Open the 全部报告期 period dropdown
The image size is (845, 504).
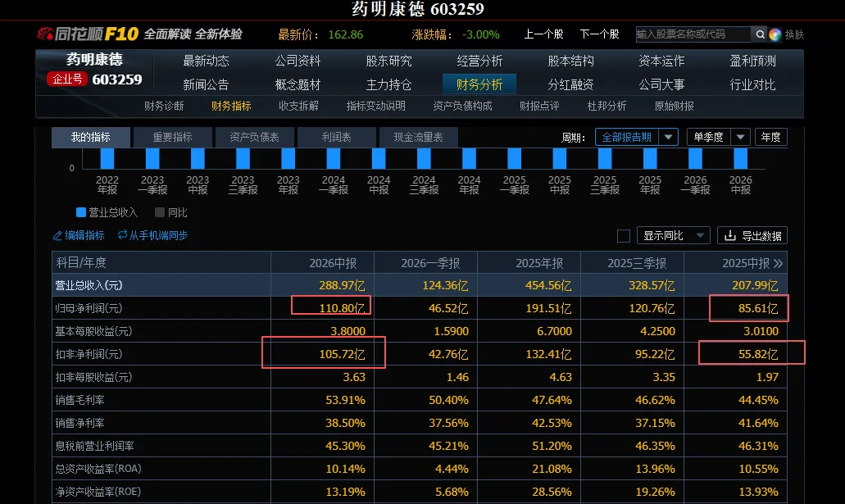[637, 137]
